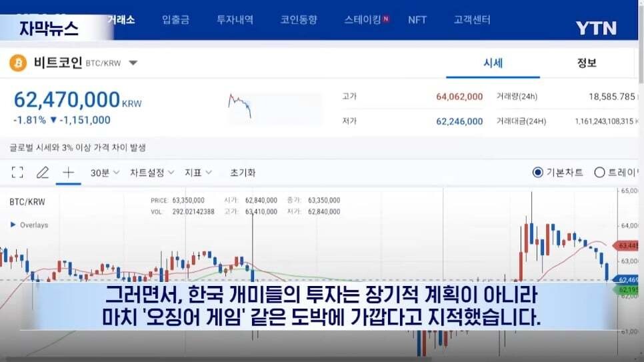Image resolution: width=644 pixels, height=362 pixels.
Task: Open the 코인동향 menu
Action: coord(299,20)
